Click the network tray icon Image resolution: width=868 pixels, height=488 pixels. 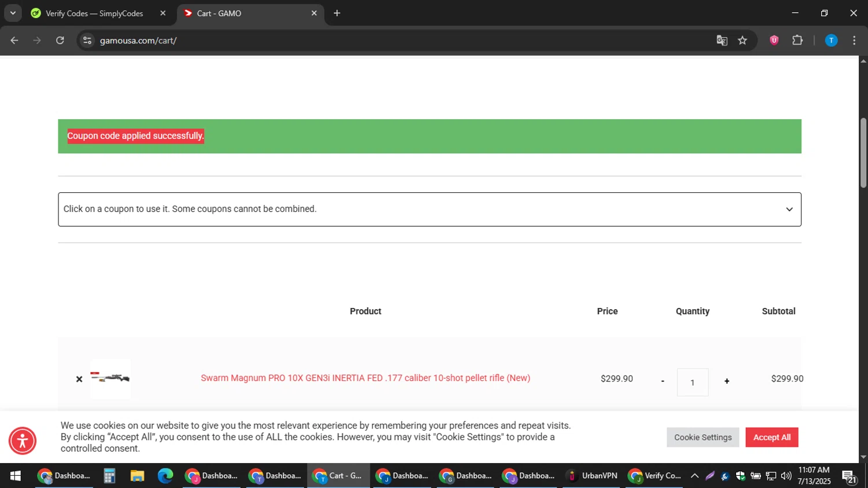[x=771, y=476]
